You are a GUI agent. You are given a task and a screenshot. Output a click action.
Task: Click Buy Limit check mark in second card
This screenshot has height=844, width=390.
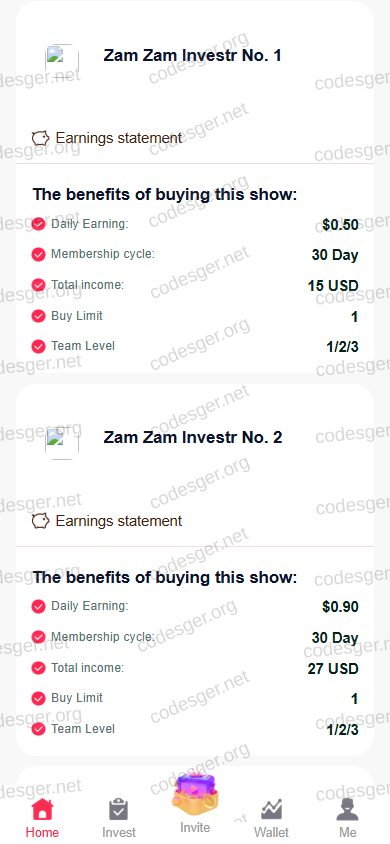tap(38, 699)
